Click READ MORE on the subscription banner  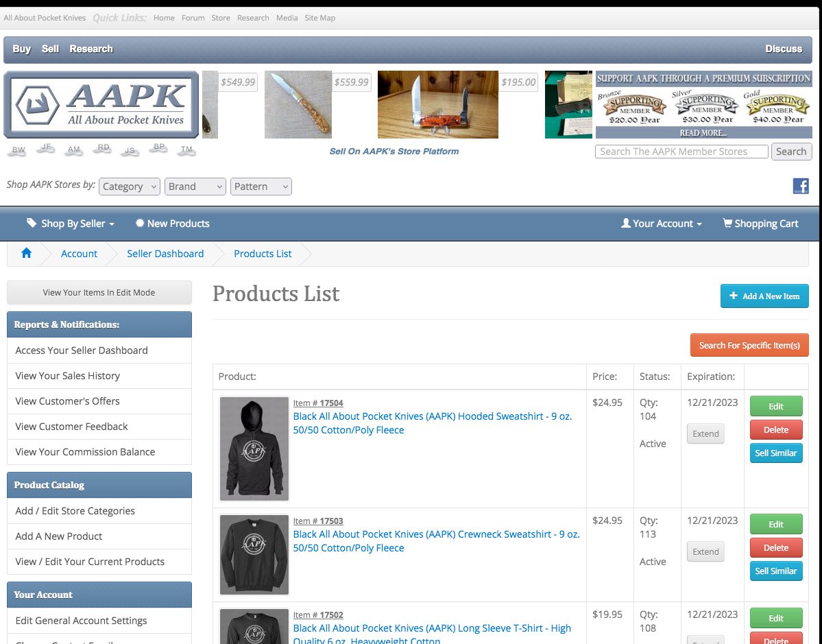point(703,133)
